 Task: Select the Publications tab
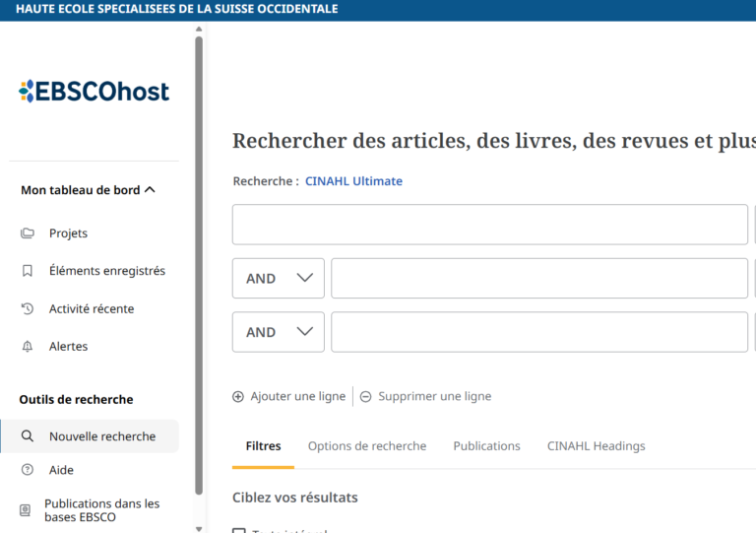(x=486, y=446)
